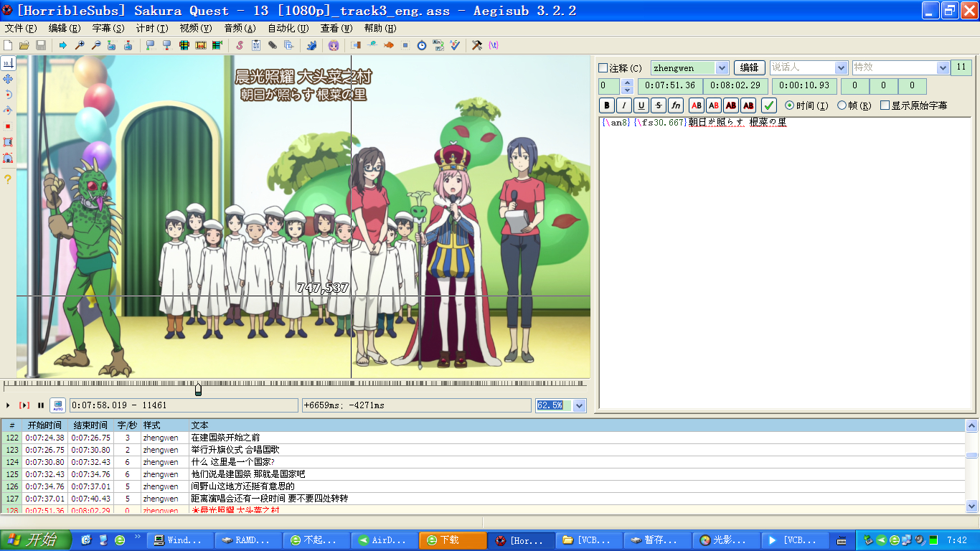
Task: Open Automation manager icon
Action: pos(313,45)
